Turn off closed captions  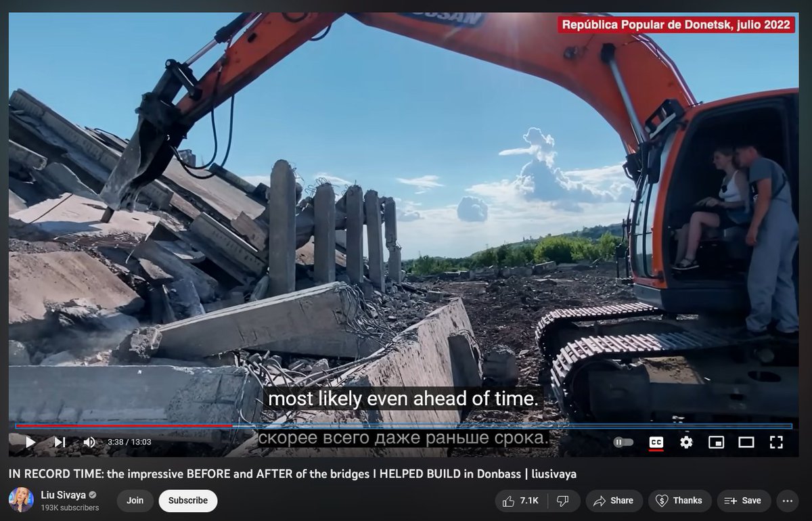(656, 442)
